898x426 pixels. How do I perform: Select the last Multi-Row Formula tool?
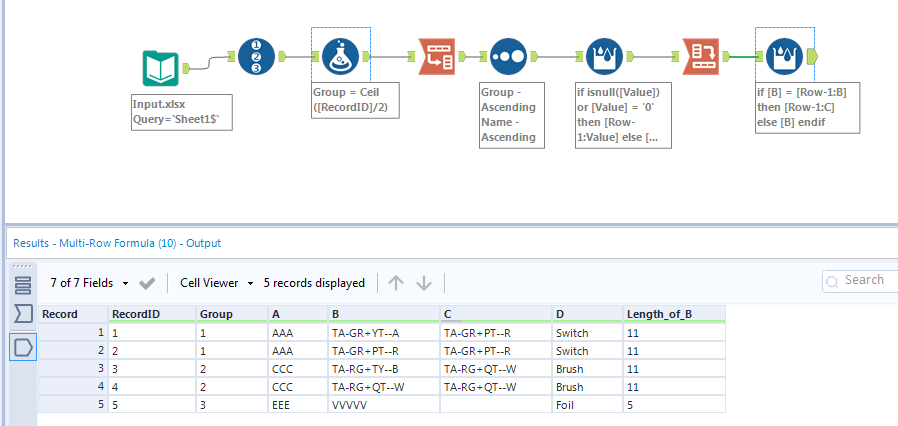(784, 57)
